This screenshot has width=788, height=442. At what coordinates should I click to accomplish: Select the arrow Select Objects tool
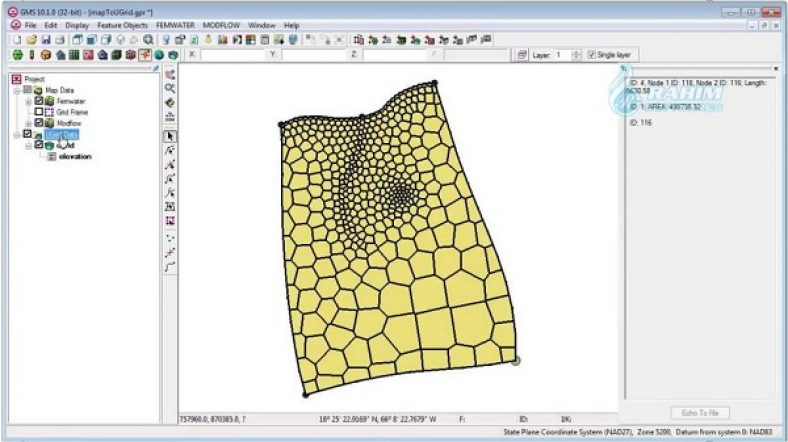170,136
